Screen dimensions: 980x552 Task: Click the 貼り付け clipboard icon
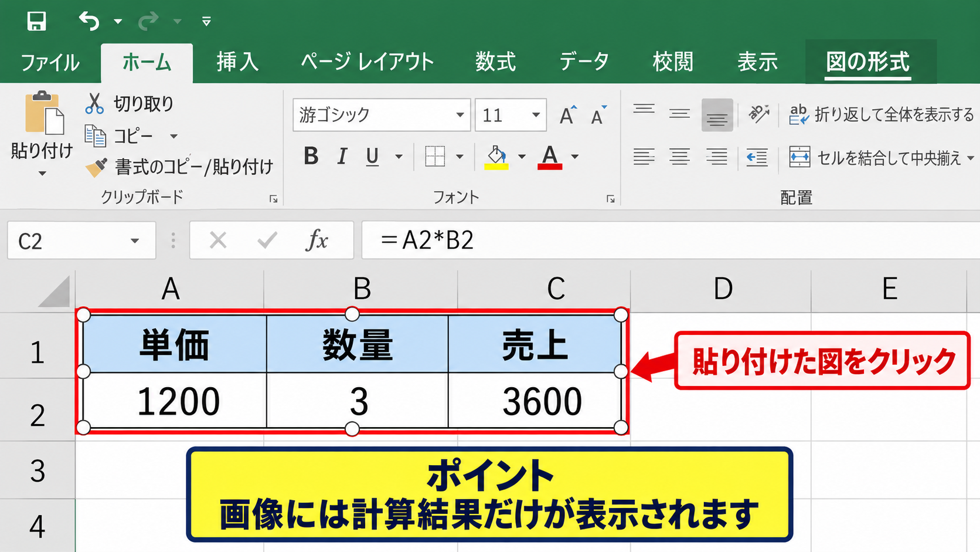click(x=44, y=113)
